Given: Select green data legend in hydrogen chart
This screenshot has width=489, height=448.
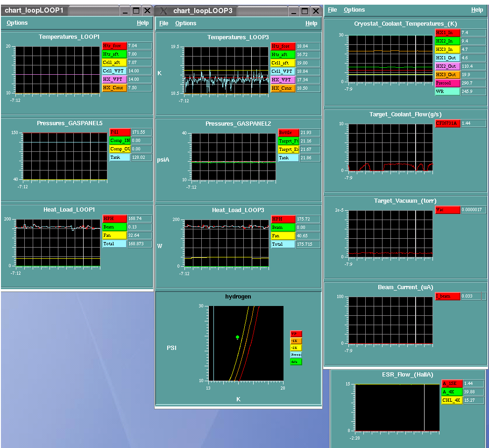Looking at the screenshot, I should pos(296,362).
